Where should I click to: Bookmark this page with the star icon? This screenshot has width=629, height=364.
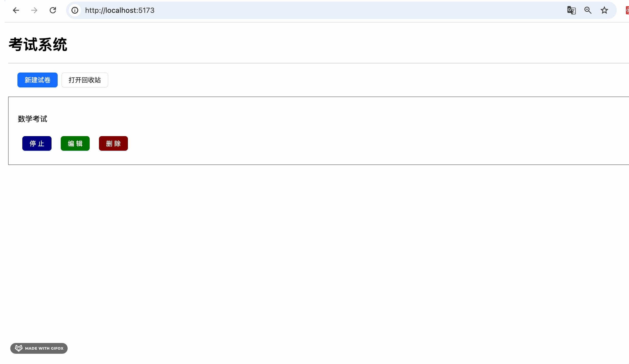[604, 10]
